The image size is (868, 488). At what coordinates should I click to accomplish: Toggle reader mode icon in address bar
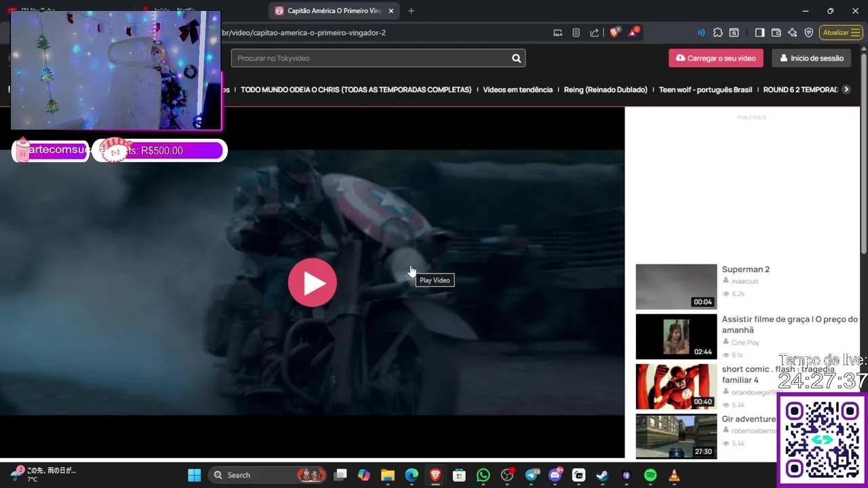(576, 33)
